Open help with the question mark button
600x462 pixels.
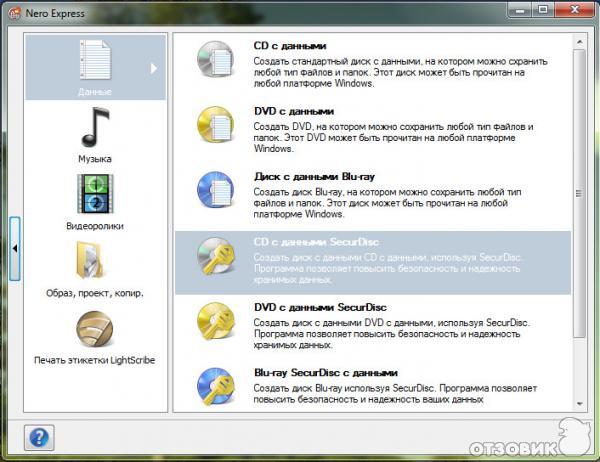point(39,437)
